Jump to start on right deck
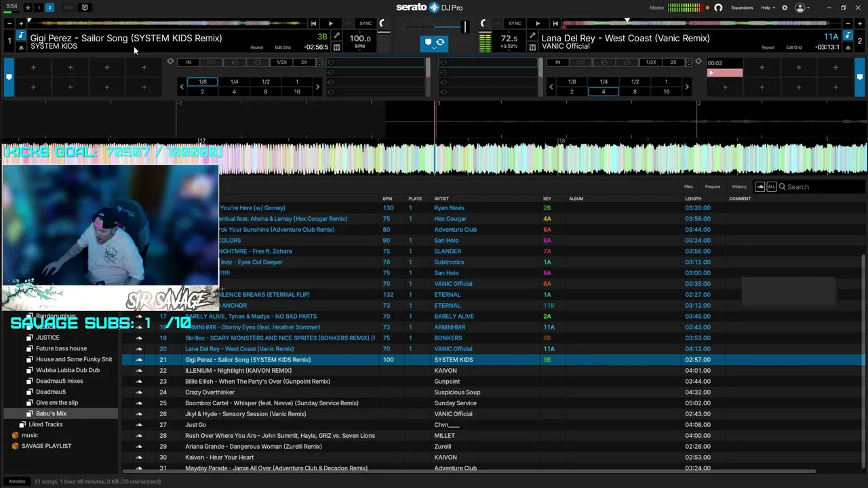Image resolution: width=868 pixels, height=488 pixels. (555, 24)
